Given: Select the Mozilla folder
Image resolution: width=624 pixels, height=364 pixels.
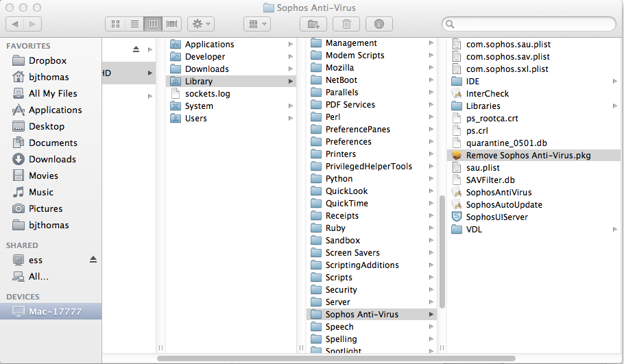Looking at the screenshot, I should [372, 68].
